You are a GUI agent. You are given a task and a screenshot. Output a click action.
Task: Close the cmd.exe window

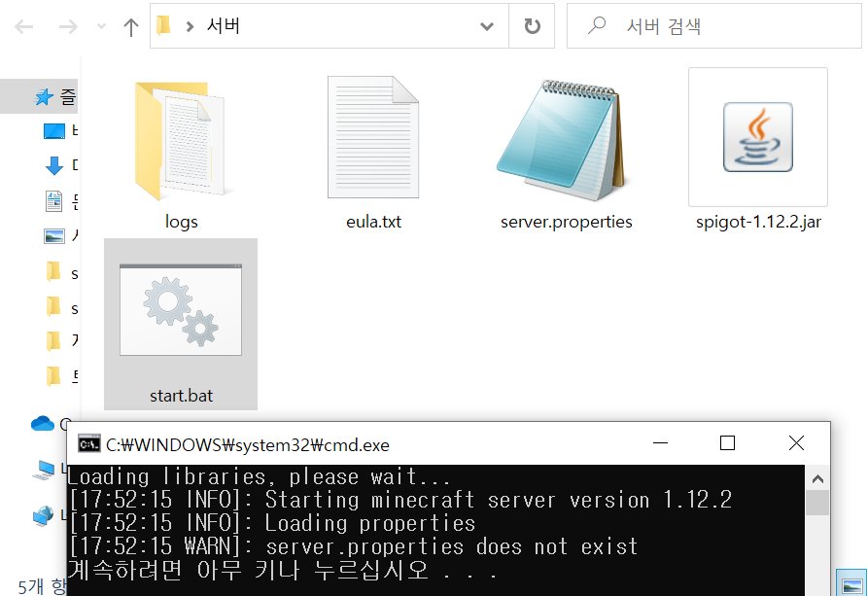796,443
